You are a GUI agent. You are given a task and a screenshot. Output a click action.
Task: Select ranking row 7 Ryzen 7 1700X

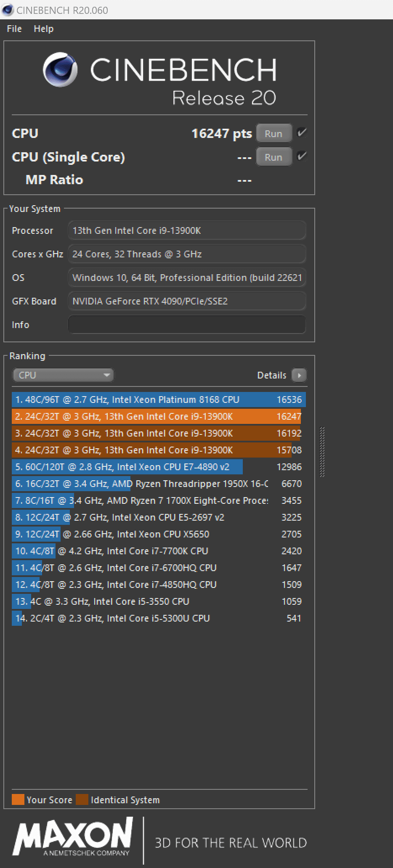pos(159,500)
